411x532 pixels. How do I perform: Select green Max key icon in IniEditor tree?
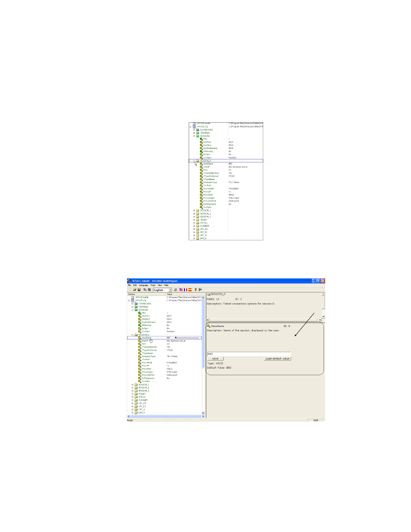(140, 313)
